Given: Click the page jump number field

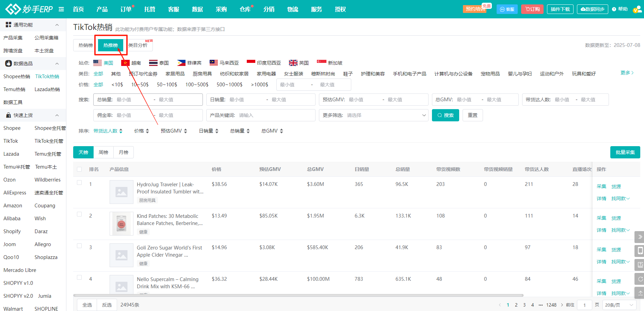Looking at the screenshot, I should point(585,305).
